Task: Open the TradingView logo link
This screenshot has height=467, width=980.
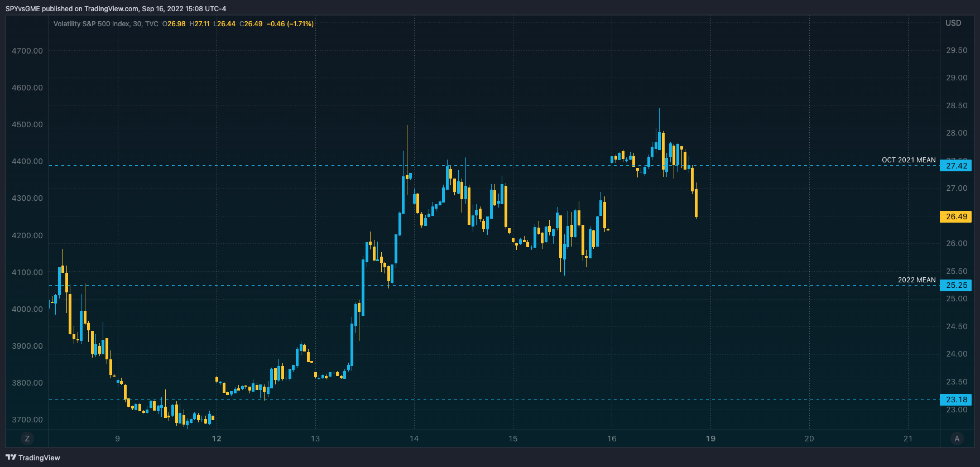Action: point(33,458)
